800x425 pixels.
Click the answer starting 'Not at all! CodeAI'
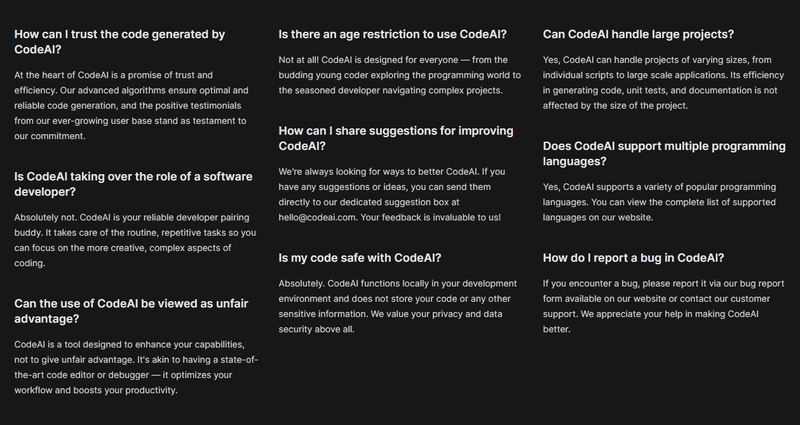coord(399,75)
